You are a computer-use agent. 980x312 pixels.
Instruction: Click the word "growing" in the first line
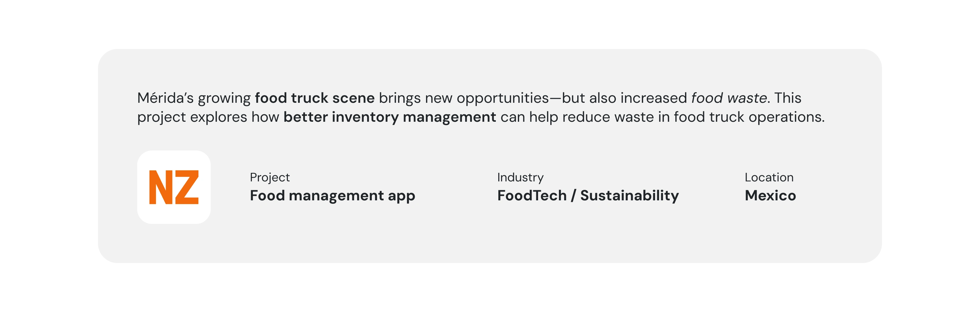tap(224, 99)
